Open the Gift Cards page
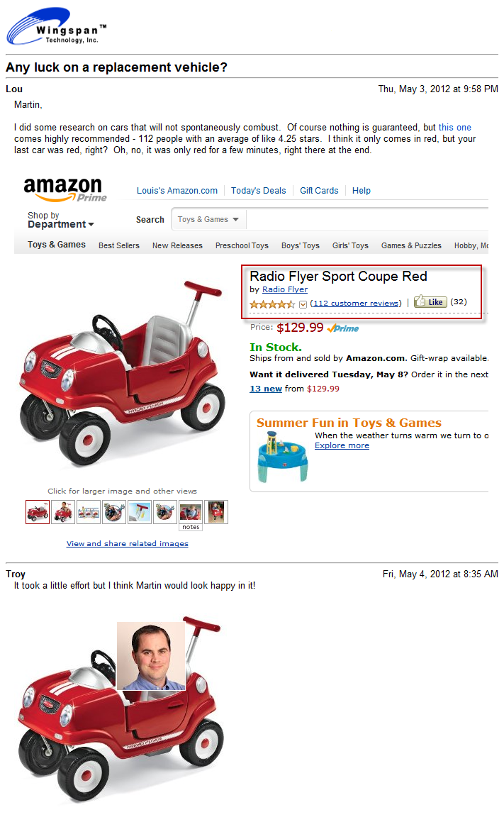Image resolution: width=504 pixels, height=817 pixels. point(319,191)
